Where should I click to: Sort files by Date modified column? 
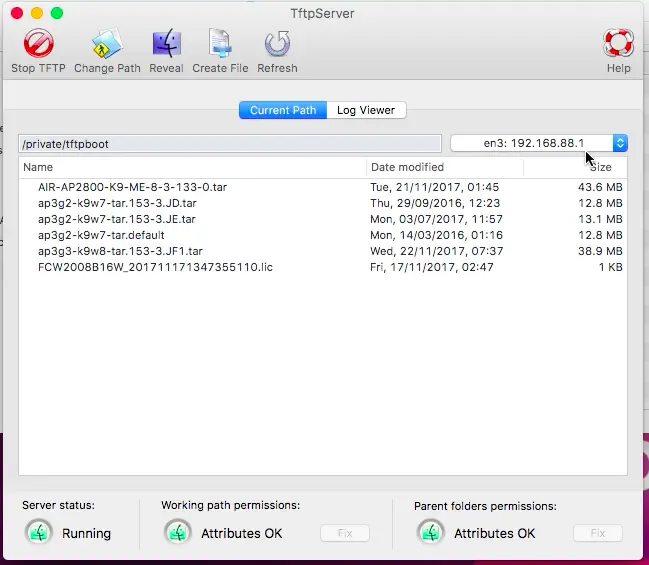[445, 167]
